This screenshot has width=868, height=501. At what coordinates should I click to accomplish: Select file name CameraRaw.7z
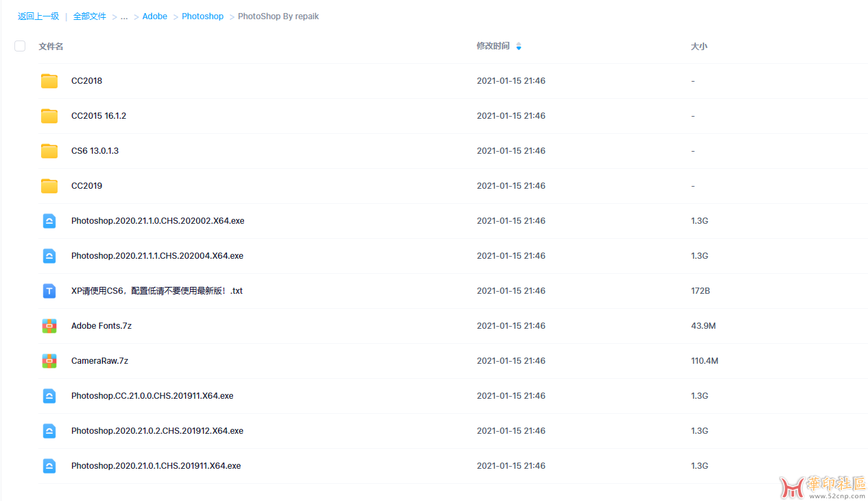[x=99, y=361]
